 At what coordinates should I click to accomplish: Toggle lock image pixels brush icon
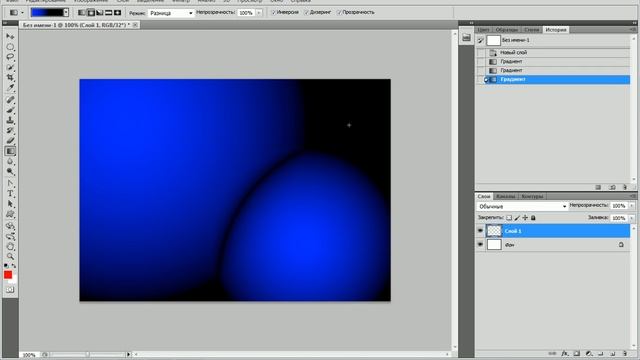point(517,218)
